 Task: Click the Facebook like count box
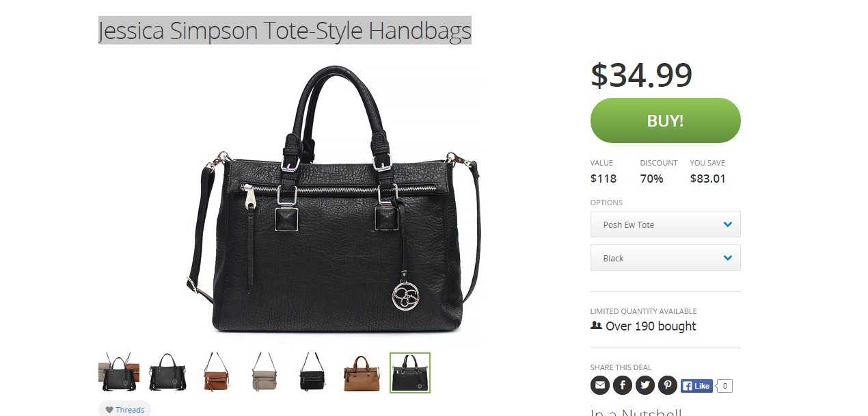tap(724, 386)
